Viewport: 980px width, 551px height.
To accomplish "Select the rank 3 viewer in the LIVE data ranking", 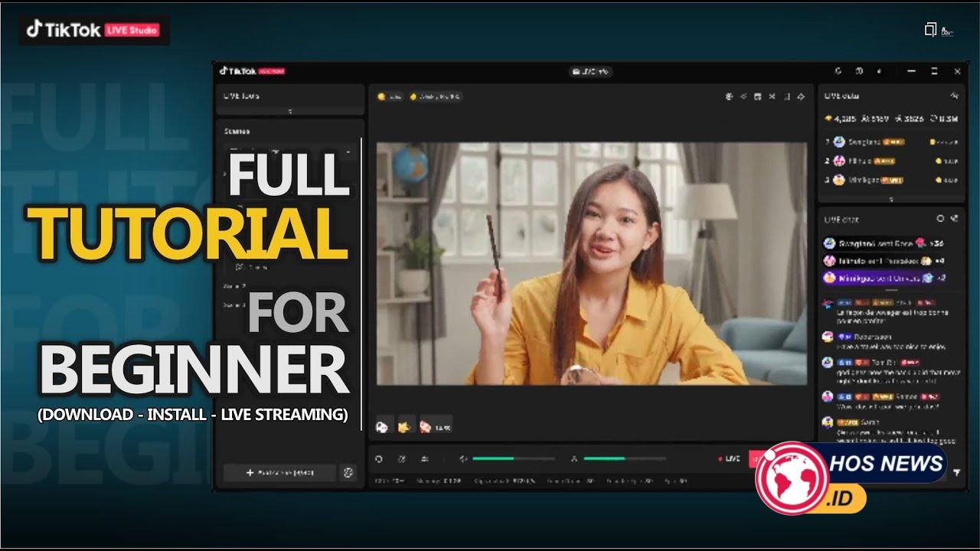I will (x=891, y=180).
